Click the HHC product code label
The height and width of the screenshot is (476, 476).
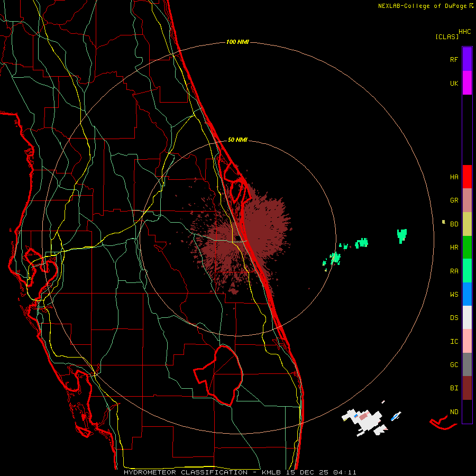pyautogui.click(x=464, y=32)
